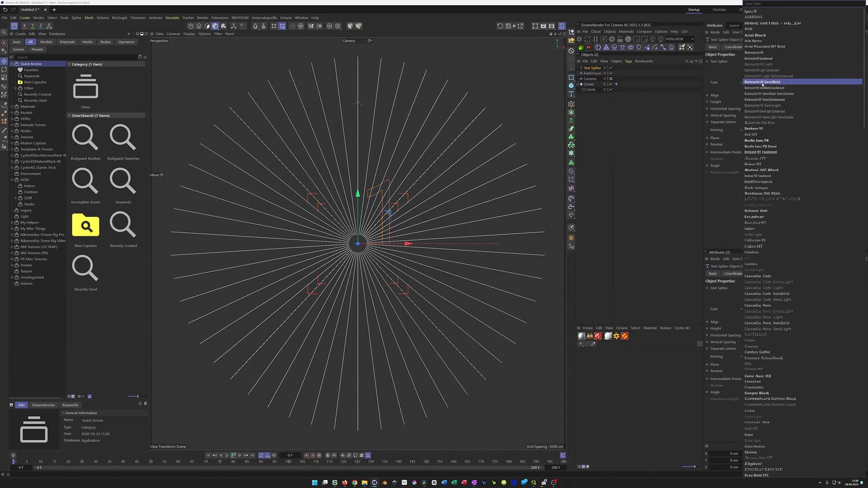Click the Text tool icon in right palette

click(x=571, y=94)
